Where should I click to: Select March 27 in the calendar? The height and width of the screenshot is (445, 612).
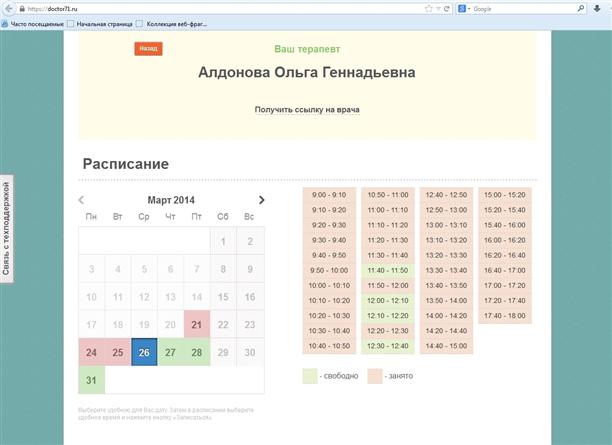171,352
